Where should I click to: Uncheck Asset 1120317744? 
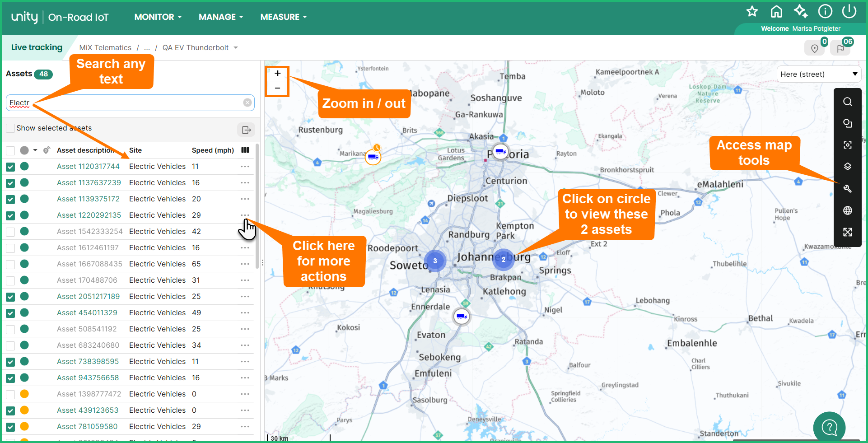click(10, 166)
